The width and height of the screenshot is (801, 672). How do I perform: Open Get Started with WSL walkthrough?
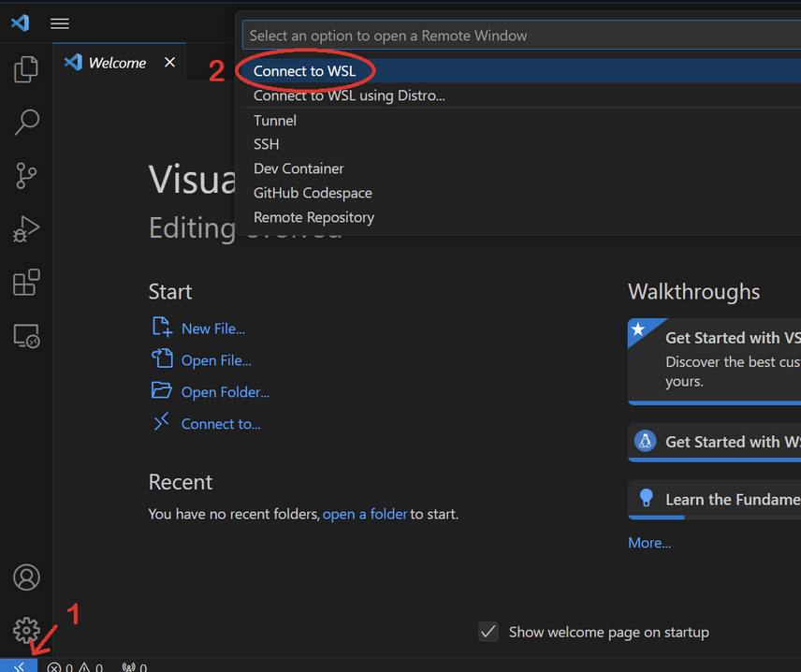714,442
